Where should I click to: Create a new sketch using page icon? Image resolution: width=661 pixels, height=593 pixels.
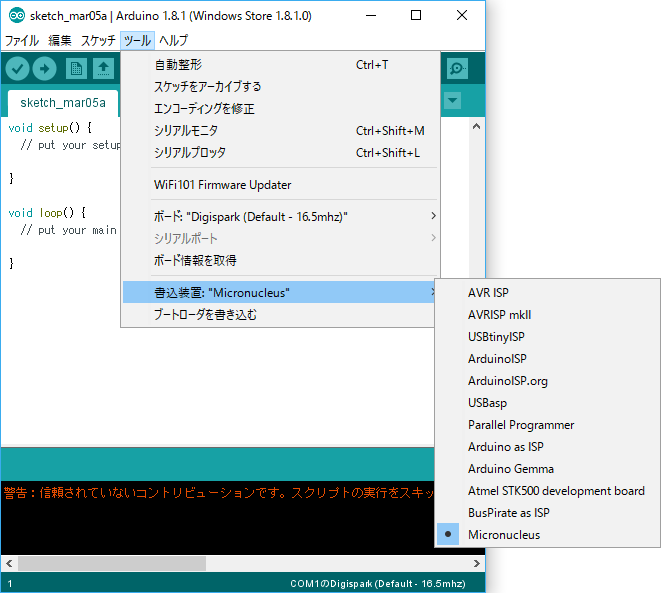pyautogui.click(x=76, y=68)
